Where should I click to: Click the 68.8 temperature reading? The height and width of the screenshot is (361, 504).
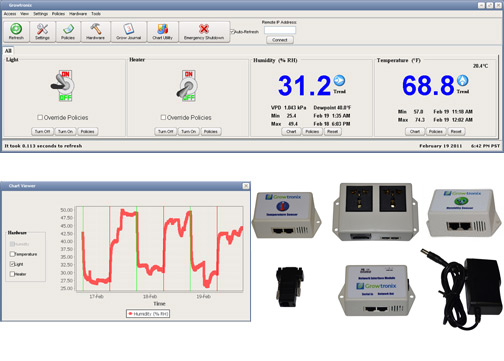click(x=428, y=86)
